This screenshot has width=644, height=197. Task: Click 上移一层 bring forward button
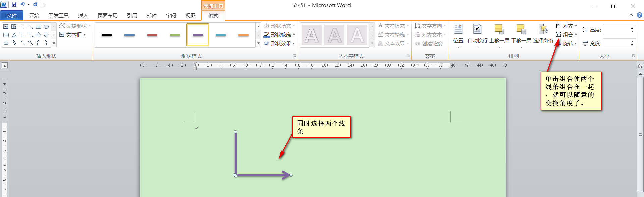pos(499,36)
